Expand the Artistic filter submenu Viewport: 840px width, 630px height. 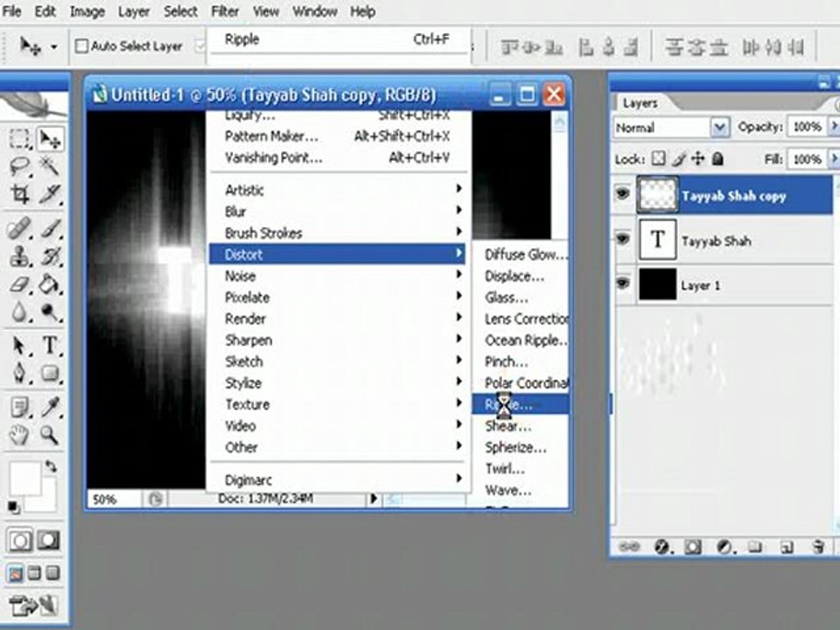click(337, 190)
